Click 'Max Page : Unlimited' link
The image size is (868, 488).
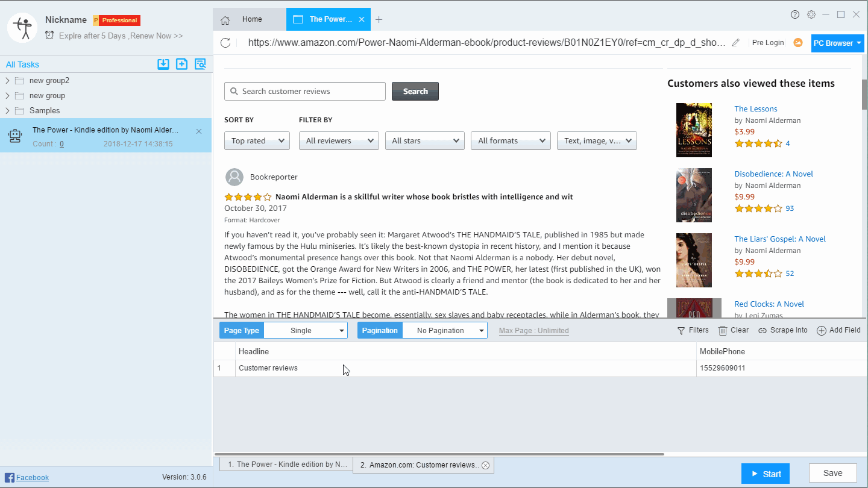pos(533,331)
